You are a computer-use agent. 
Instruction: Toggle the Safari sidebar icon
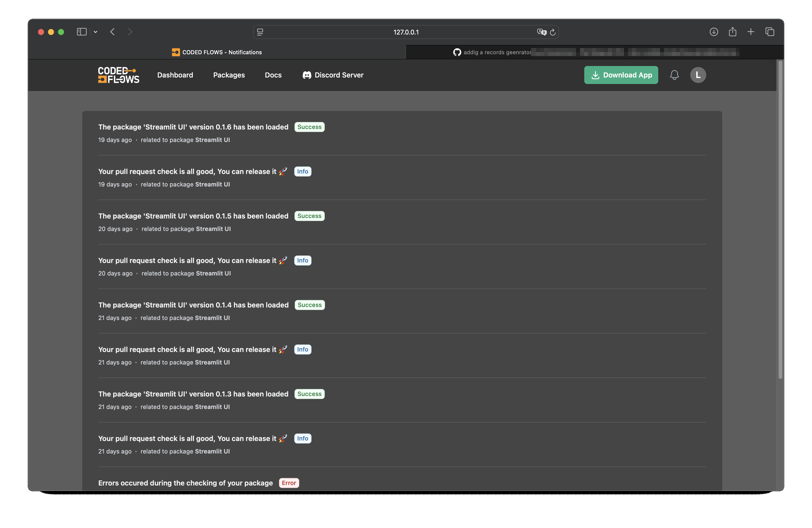(x=81, y=32)
